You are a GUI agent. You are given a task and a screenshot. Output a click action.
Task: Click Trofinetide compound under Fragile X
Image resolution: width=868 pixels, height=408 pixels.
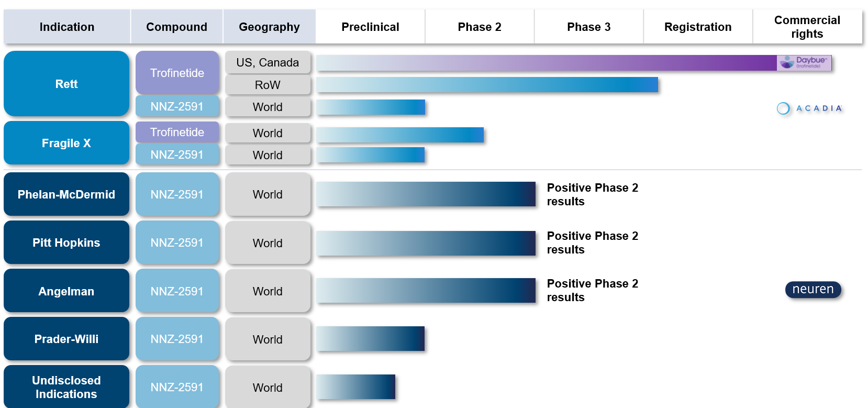(177, 132)
